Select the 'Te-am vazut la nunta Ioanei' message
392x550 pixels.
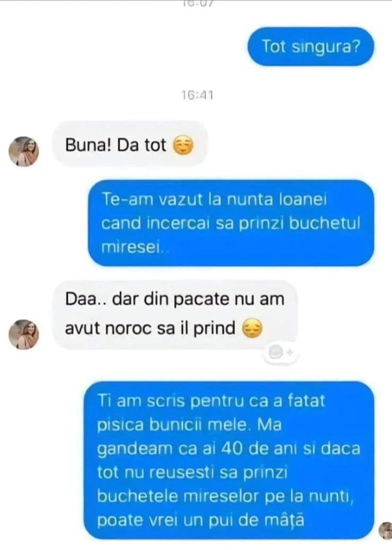(x=231, y=223)
